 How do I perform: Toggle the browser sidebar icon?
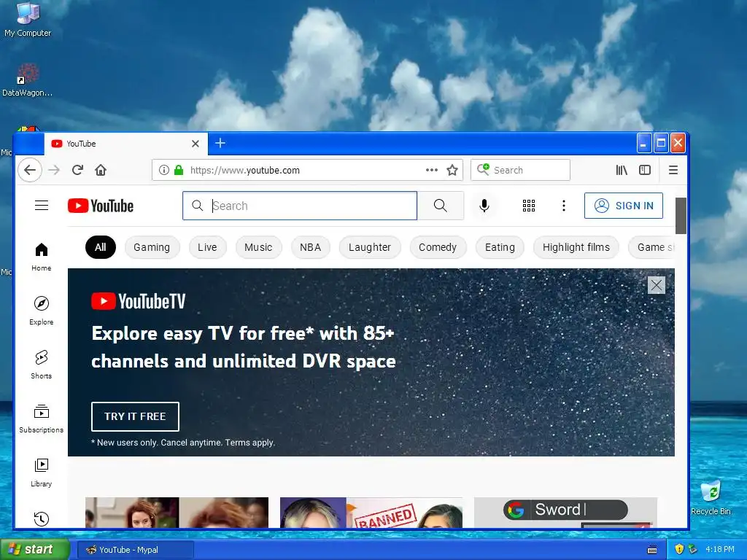click(645, 170)
